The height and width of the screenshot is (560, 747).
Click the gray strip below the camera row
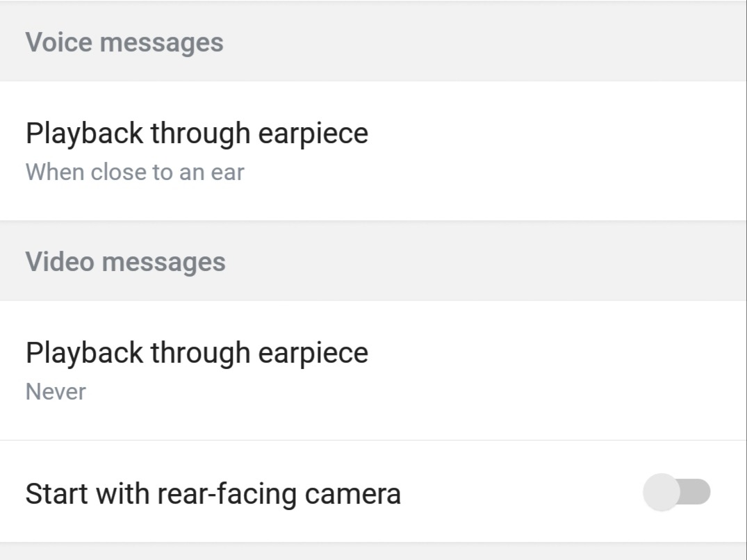pos(373,552)
